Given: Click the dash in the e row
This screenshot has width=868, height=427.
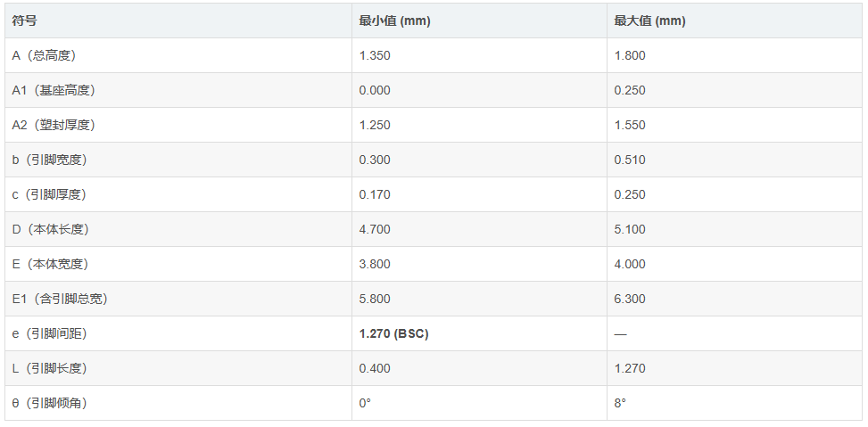Looking at the screenshot, I should point(621,334).
